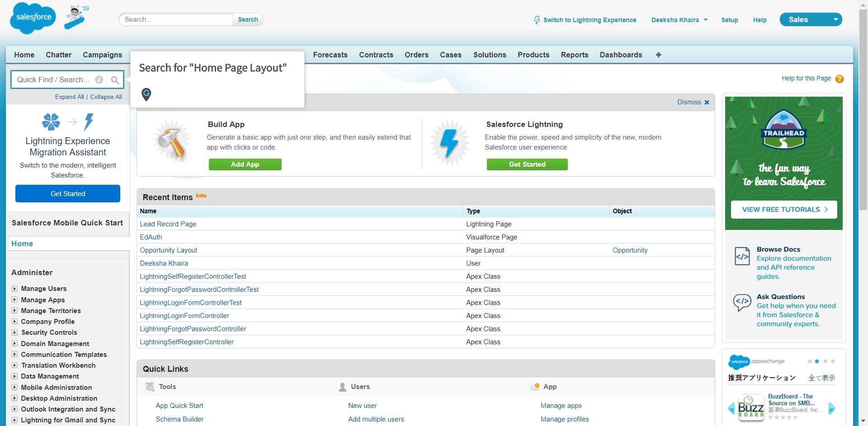Open the Deeksha Khaira user menu
The image size is (868, 426).
679,20
